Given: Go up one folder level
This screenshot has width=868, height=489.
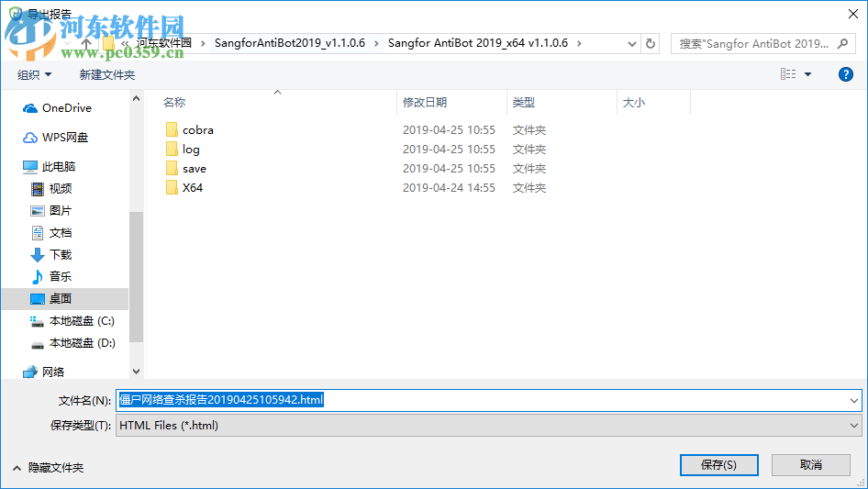Looking at the screenshot, I should coord(86,43).
